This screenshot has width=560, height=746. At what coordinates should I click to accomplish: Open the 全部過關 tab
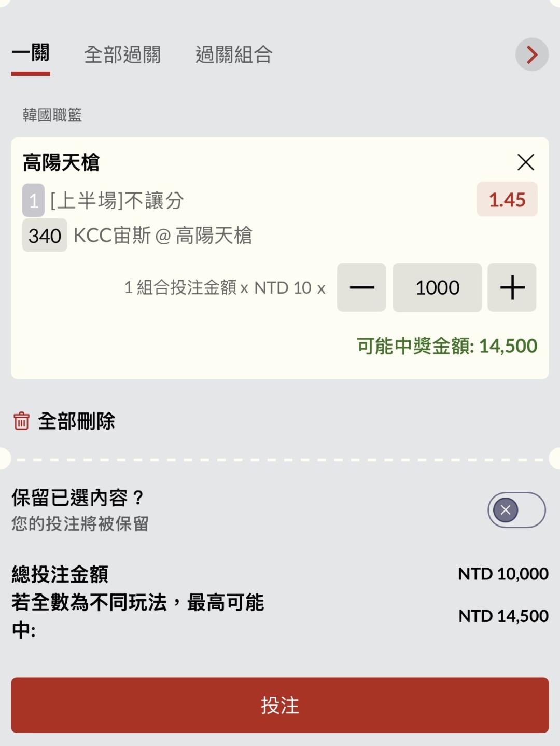coord(122,54)
